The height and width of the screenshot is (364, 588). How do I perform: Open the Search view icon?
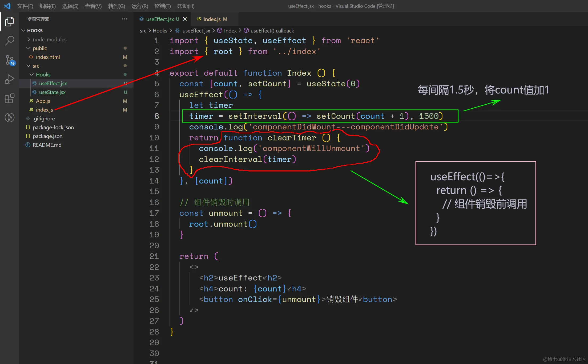9,41
